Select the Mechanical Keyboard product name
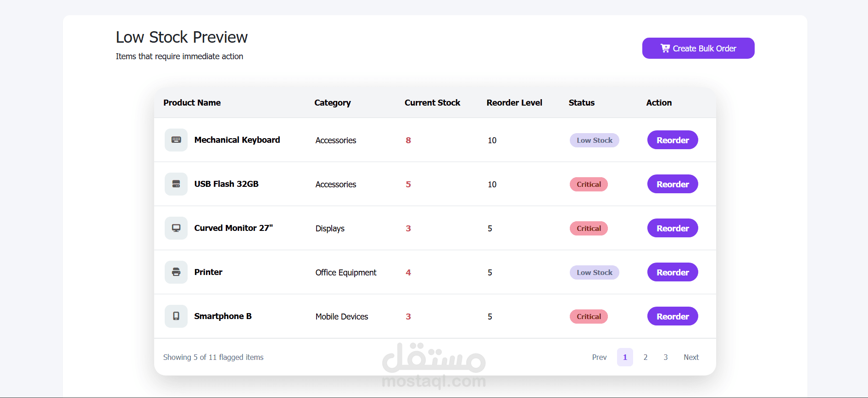This screenshot has width=868, height=398. [x=237, y=140]
